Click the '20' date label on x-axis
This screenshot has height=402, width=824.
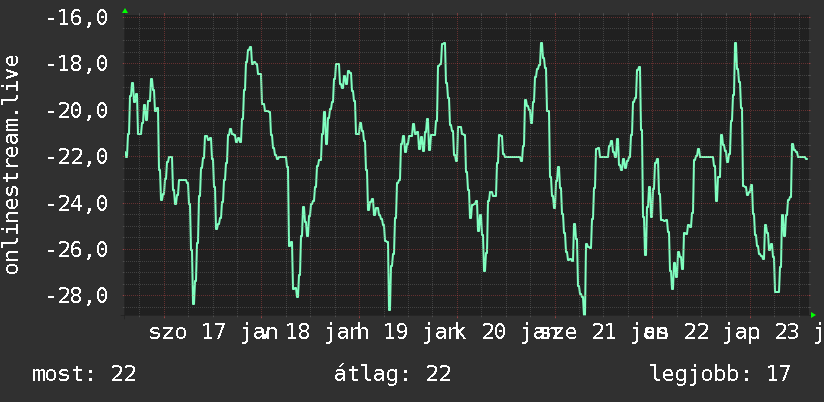493,333
